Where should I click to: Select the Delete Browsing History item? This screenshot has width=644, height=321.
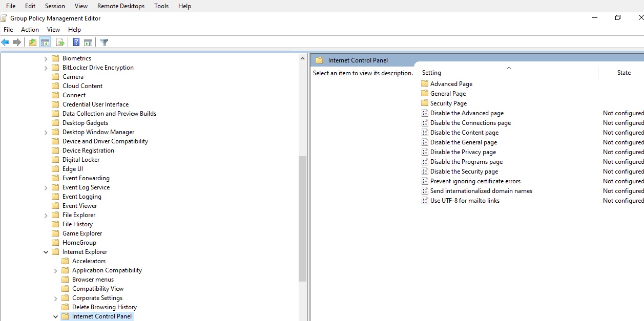[x=105, y=307]
